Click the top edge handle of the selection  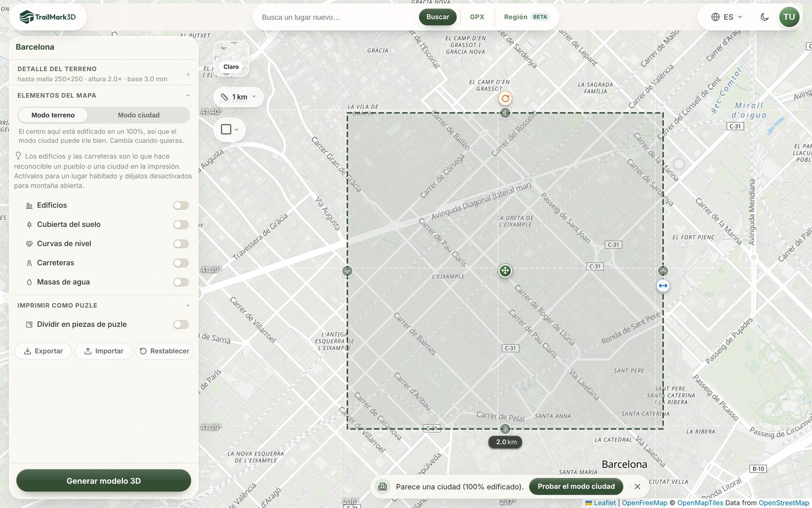[505, 113]
